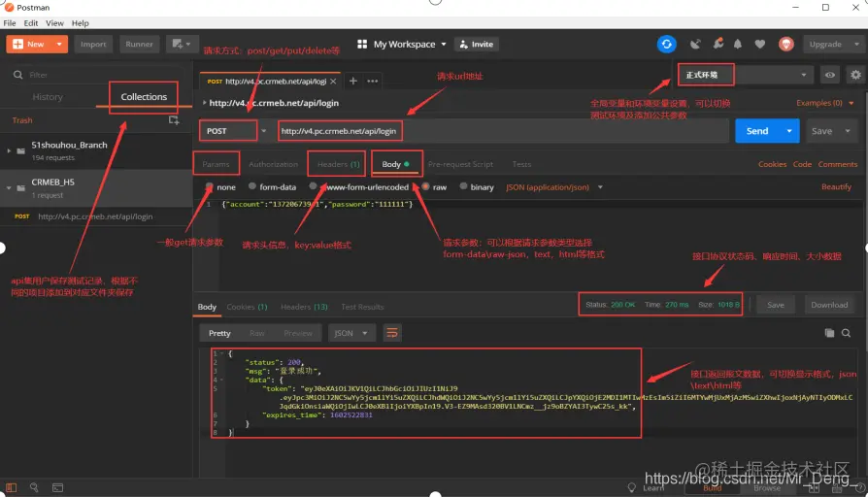The image size is (868, 497).
Task: Open Manage Environments gear icon
Action: 855,75
